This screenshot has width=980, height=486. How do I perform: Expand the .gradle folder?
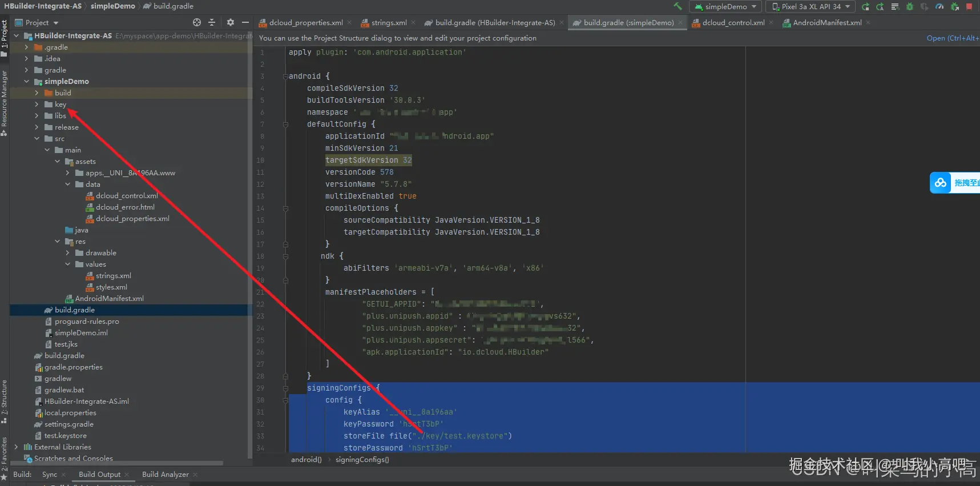tap(26, 47)
